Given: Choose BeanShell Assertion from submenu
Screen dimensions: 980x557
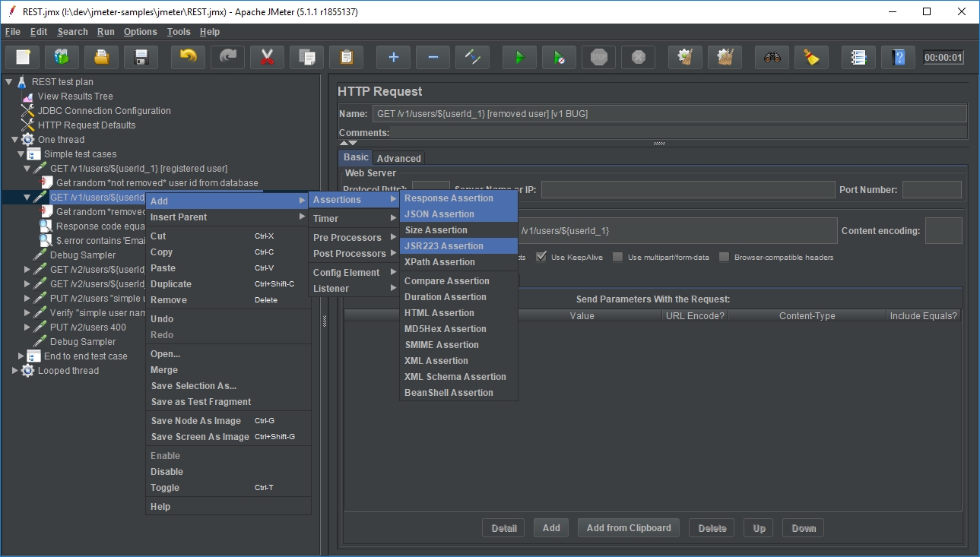Looking at the screenshot, I should pos(458,393).
